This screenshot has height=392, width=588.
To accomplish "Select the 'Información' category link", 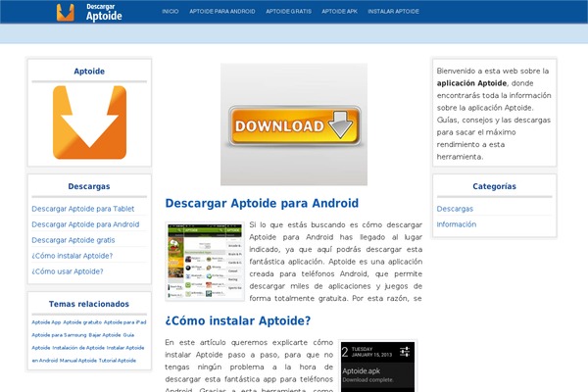I will pyautogui.click(x=457, y=224).
